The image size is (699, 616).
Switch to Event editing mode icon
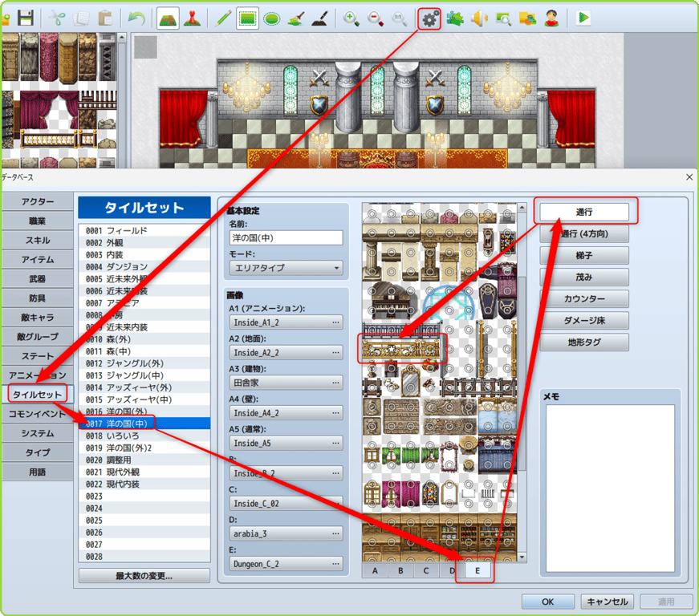click(192, 18)
